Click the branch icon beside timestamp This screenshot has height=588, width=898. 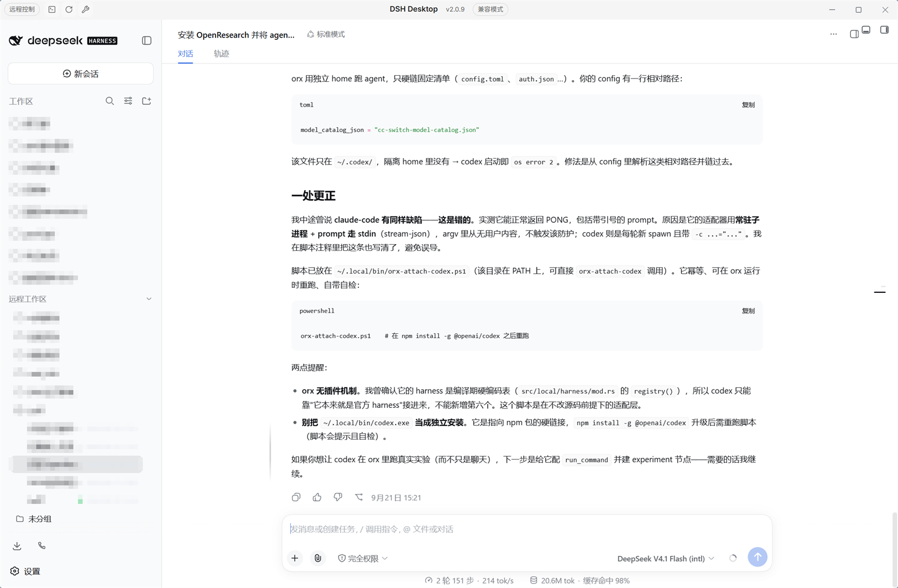tap(359, 497)
